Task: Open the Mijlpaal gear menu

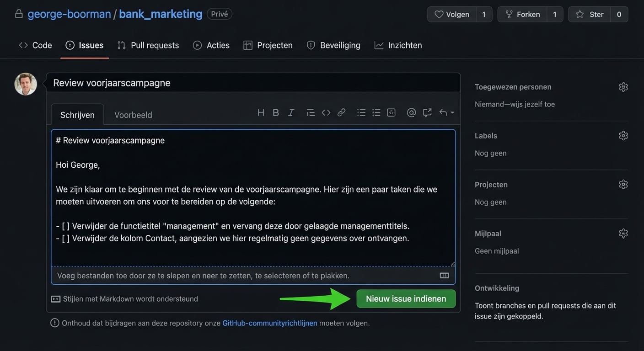Action: click(x=623, y=234)
